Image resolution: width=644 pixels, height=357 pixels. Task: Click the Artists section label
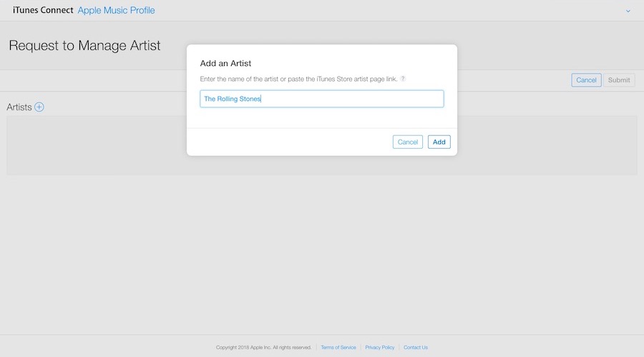tap(19, 107)
